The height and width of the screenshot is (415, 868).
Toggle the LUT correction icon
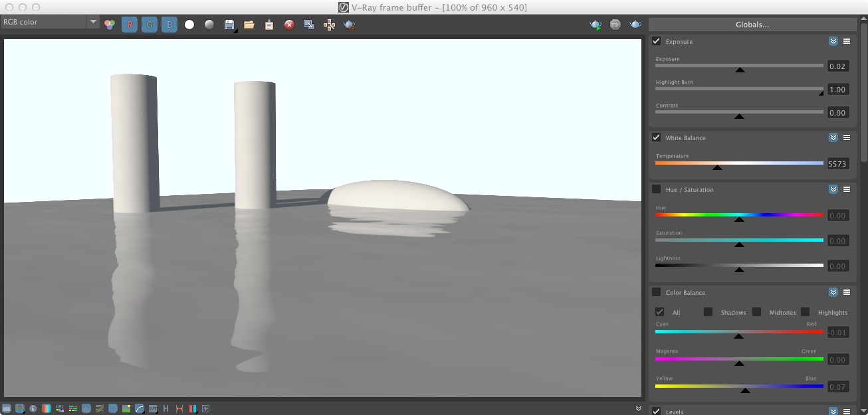click(153, 408)
